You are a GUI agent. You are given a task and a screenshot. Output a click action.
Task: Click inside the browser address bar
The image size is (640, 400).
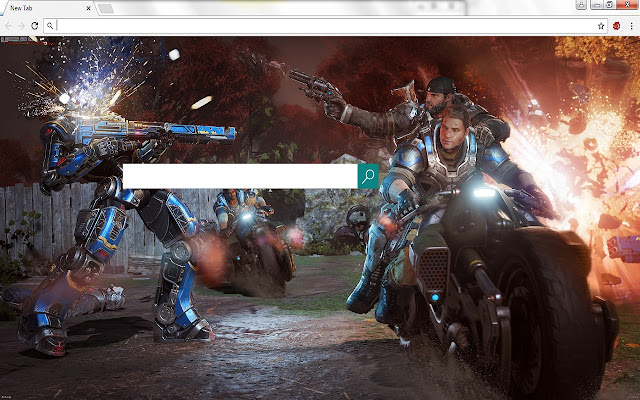click(x=325, y=26)
